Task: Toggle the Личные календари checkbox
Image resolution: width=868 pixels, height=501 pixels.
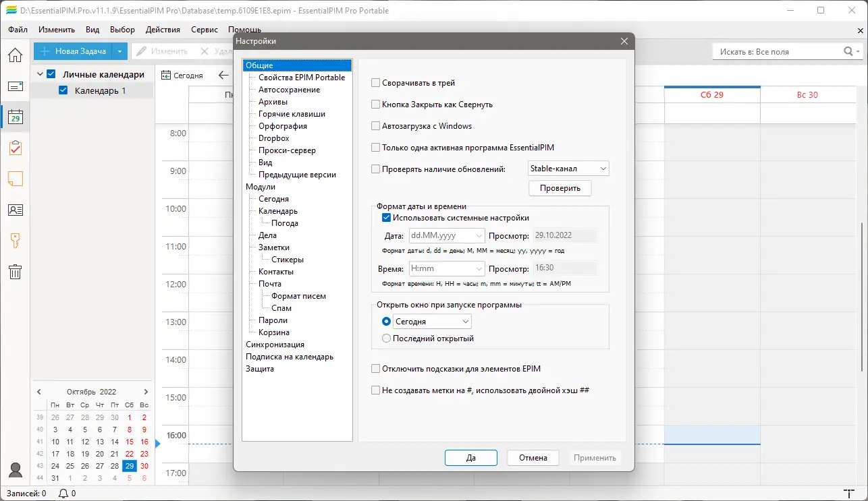Action: pyautogui.click(x=51, y=74)
